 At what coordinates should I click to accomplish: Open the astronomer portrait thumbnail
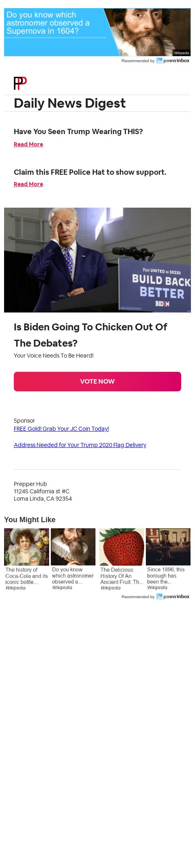(x=73, y=547)
